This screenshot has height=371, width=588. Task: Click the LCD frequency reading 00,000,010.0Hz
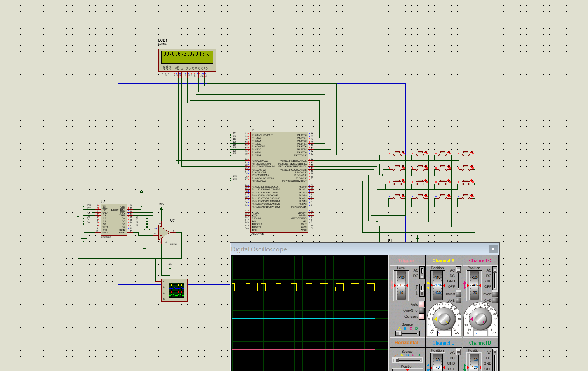(184, 54)
